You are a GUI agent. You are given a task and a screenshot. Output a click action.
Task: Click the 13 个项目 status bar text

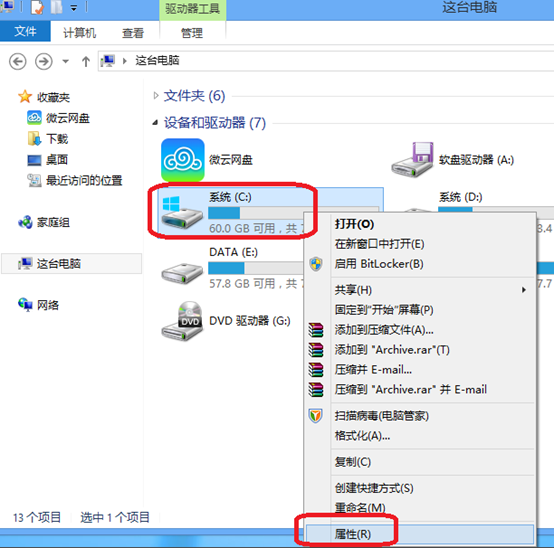[x=37, y=518]
